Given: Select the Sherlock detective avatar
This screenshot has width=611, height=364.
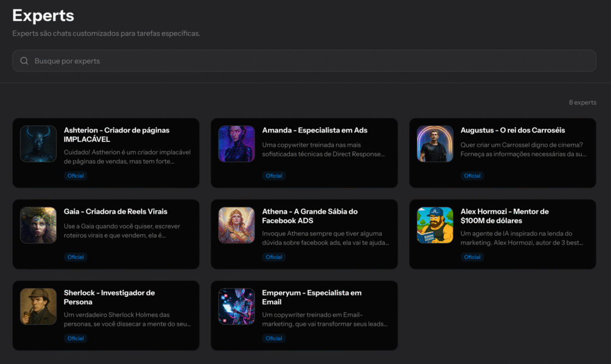Looking at the screenshot, I should click(x=38, y=307).
